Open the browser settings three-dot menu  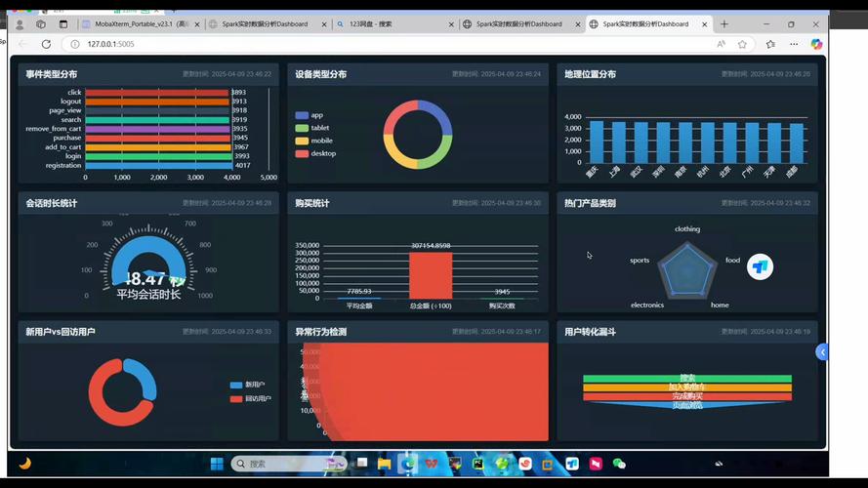[794, 44]
